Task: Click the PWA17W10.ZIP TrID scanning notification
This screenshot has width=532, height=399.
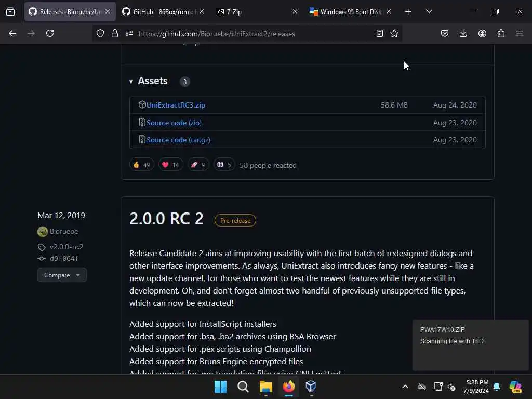Action: 470,345
